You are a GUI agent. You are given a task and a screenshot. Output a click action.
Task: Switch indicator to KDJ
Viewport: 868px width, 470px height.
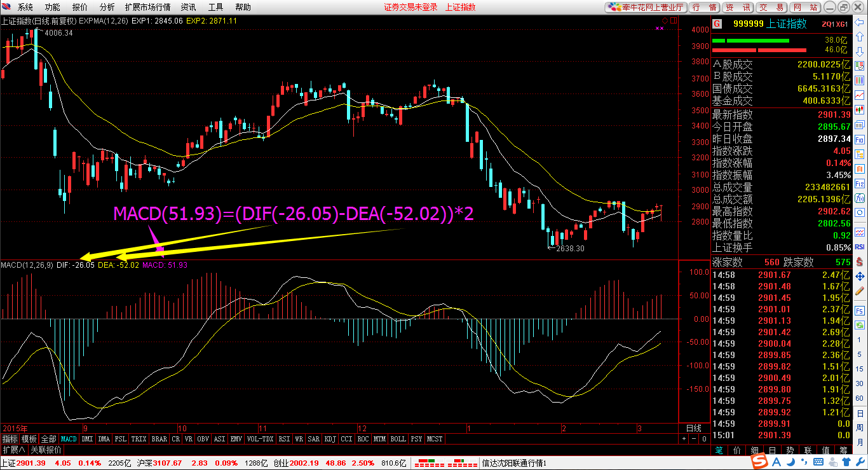click(x=330, y=439)
